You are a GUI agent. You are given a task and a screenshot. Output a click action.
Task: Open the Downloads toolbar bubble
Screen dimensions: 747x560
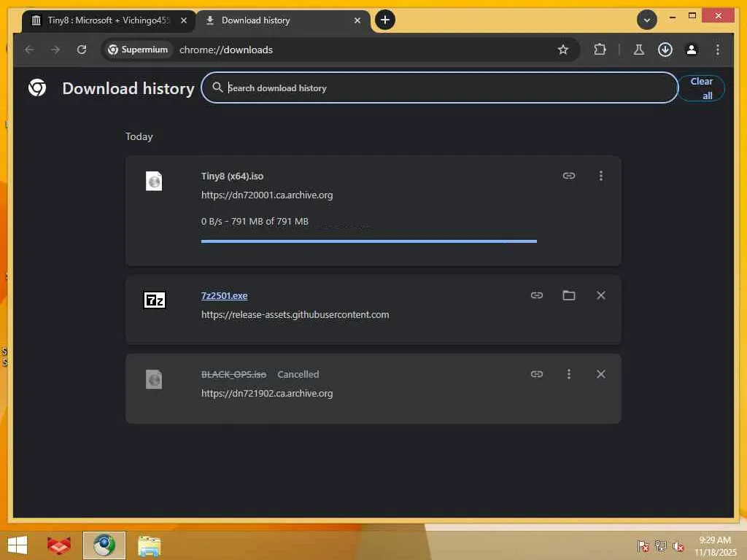[665, 50]
